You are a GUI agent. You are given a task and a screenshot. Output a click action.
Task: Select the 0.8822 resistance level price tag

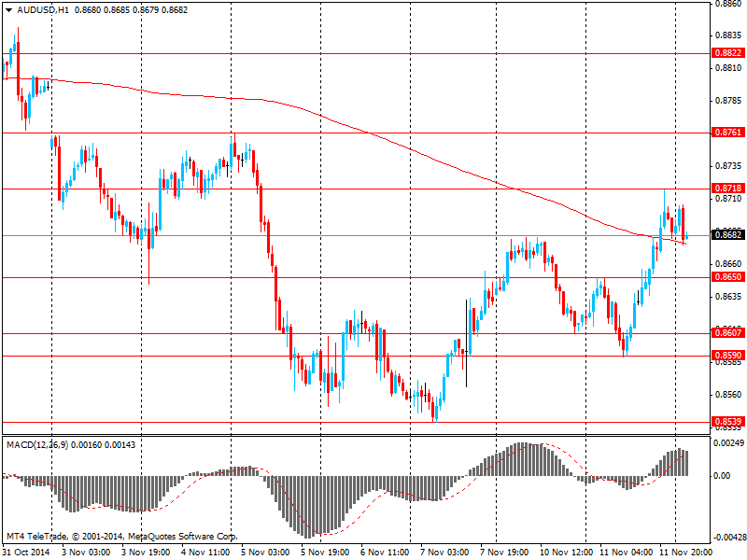pyautogui.click(x=727, y=54)
